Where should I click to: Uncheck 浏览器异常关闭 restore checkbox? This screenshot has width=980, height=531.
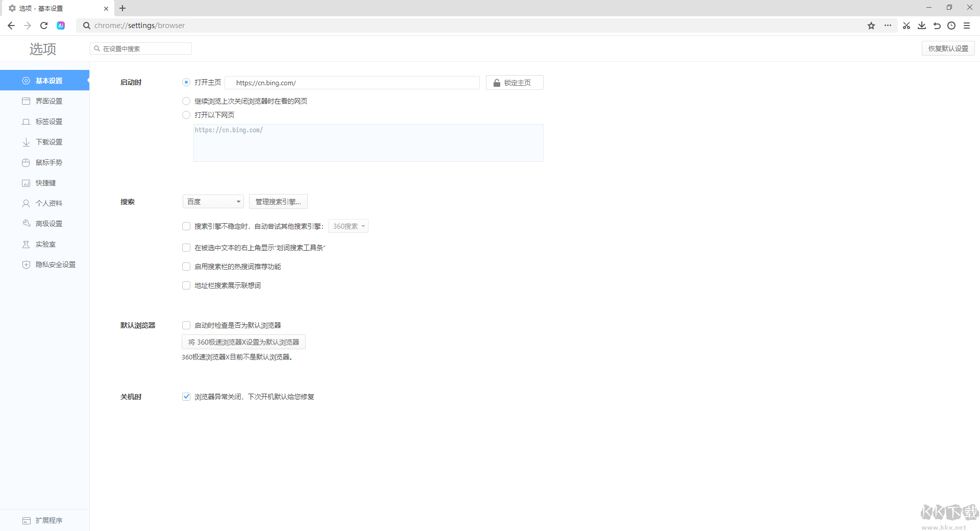(x=186, y=397)
